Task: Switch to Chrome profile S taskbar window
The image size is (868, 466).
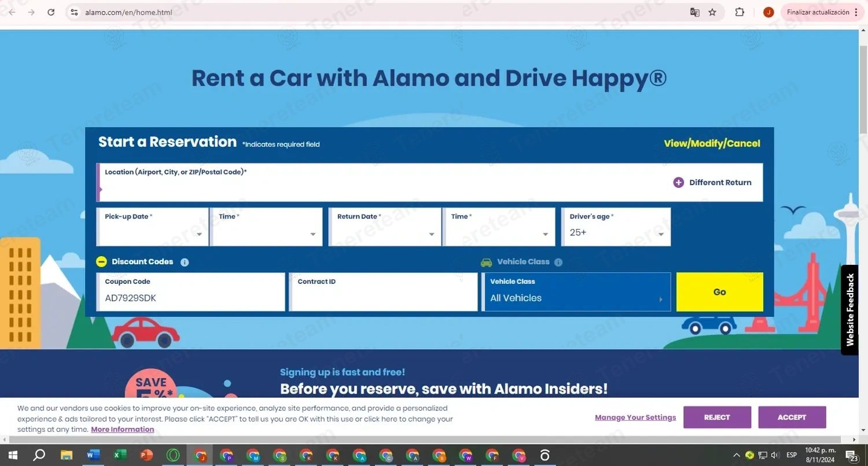Action: pyautogui.click(x=279, y=455)
